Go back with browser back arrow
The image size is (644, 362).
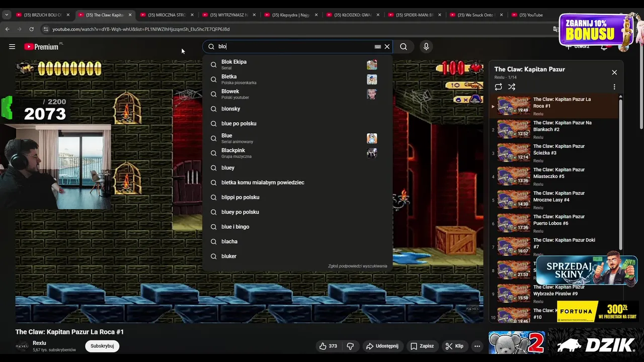[x=8, y=29]
